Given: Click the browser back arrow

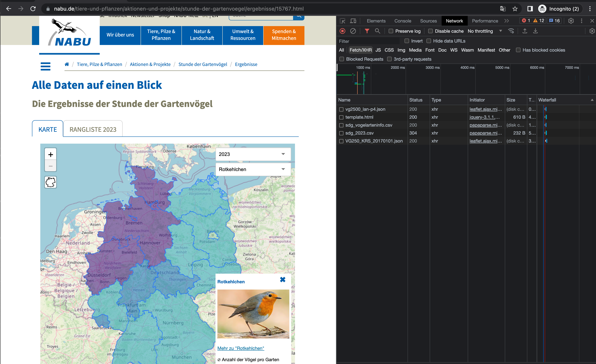Looking at the screenshot, I should (x=9, y=9).
